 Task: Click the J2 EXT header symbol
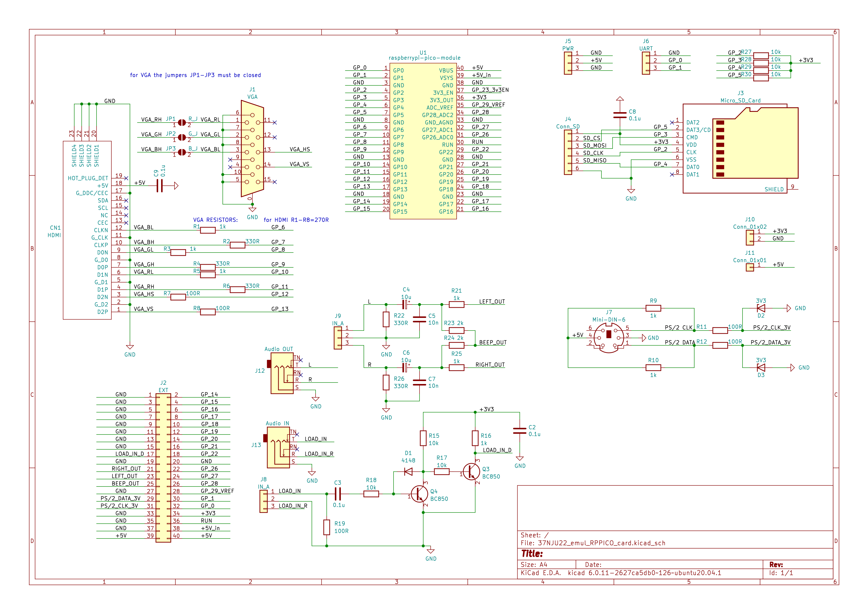(163, 468)
